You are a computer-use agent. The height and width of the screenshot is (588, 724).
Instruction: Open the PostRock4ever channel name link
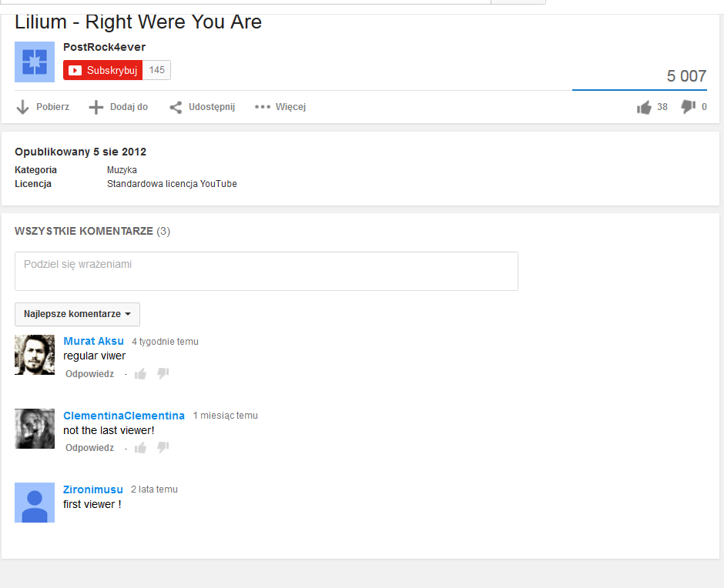[104, 47]
